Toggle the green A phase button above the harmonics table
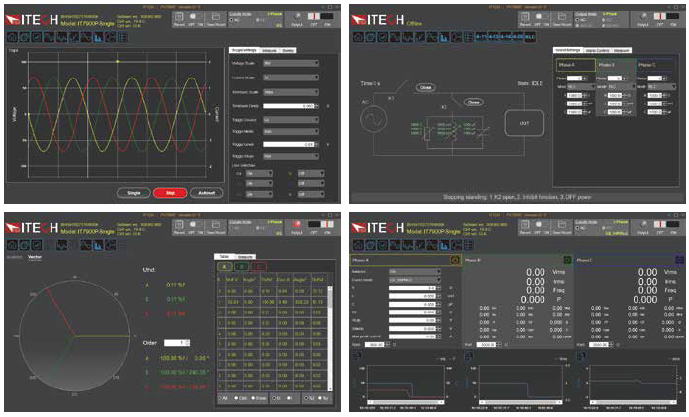689x417 pixels. [225, 266]
